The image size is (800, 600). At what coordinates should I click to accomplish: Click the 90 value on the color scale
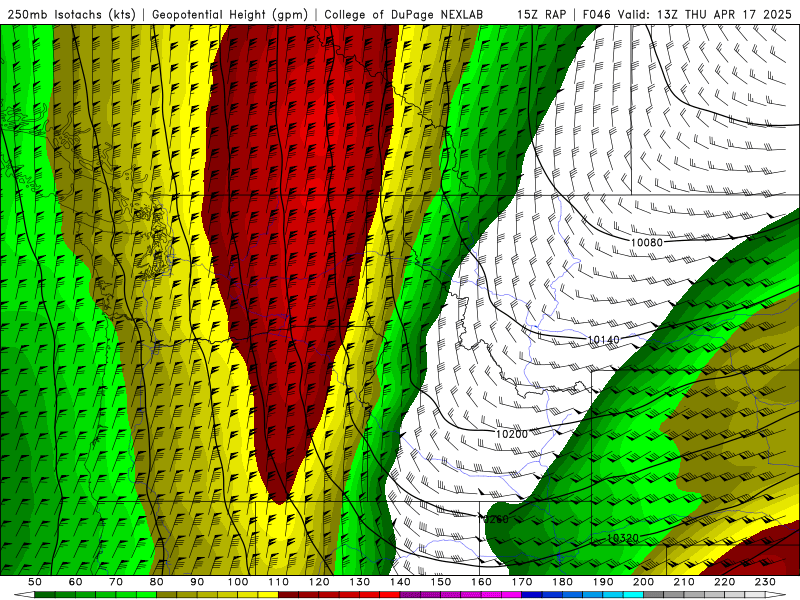click(x=197, y=582)
